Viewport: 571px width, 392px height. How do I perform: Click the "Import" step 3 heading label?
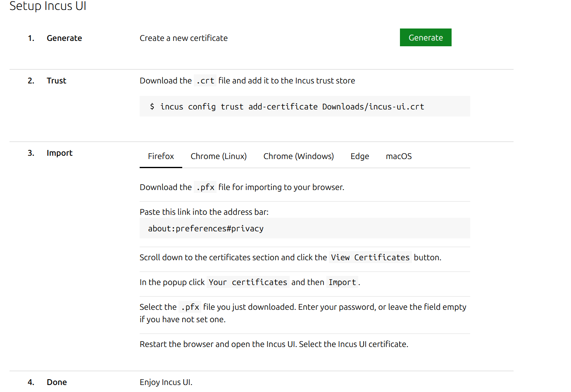pyautogui.click(x=59, y=153)
